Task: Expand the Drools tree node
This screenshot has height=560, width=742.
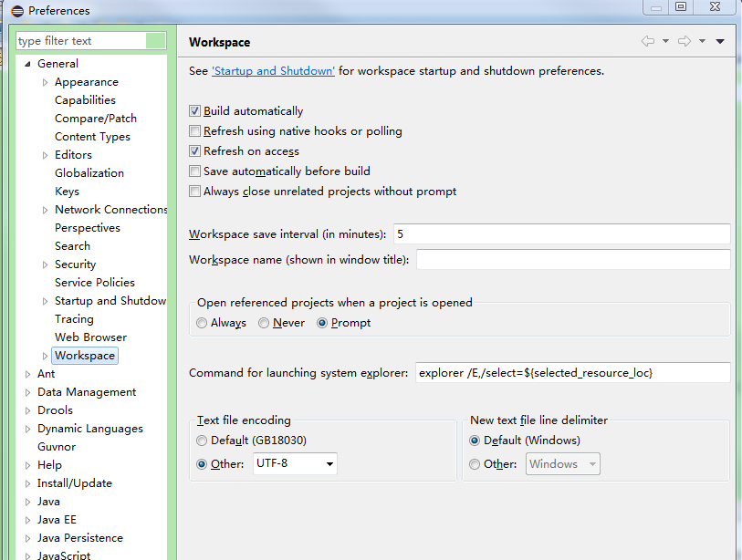Action: tap(27, 410)
